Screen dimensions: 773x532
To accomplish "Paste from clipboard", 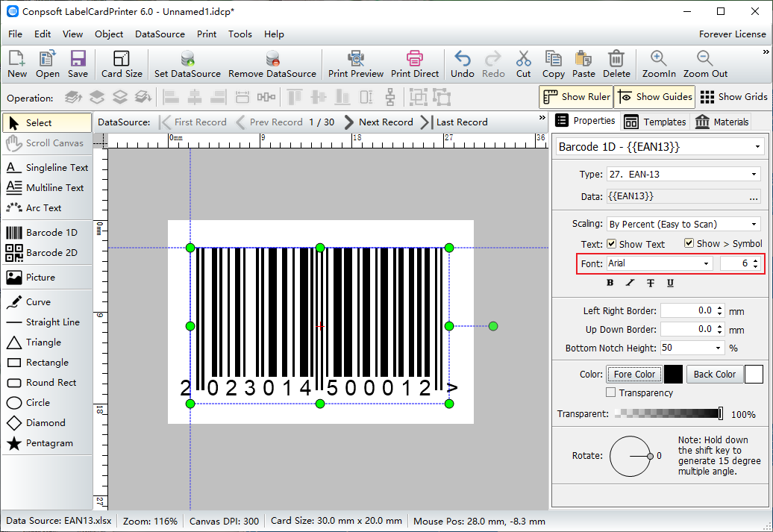I will pyautogui.click(x=583, y=64).
